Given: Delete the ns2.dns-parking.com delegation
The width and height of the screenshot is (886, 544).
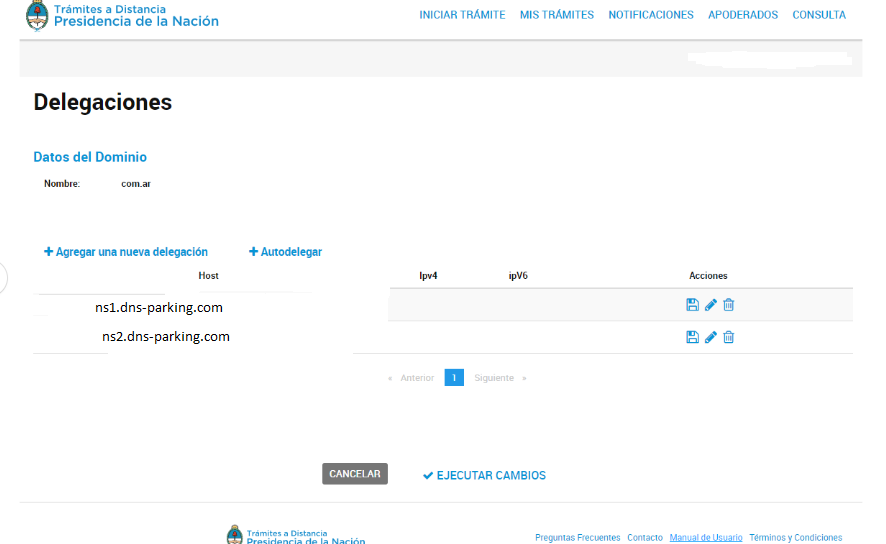Looking at the screenshot, I should tap(729, 337).
